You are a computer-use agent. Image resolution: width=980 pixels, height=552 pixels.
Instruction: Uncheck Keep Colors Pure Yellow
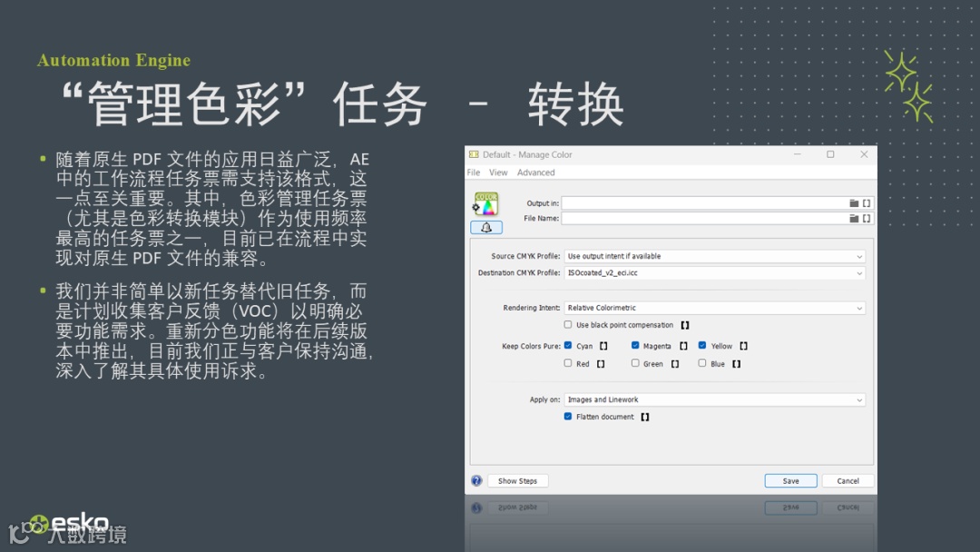pos(701,345)
